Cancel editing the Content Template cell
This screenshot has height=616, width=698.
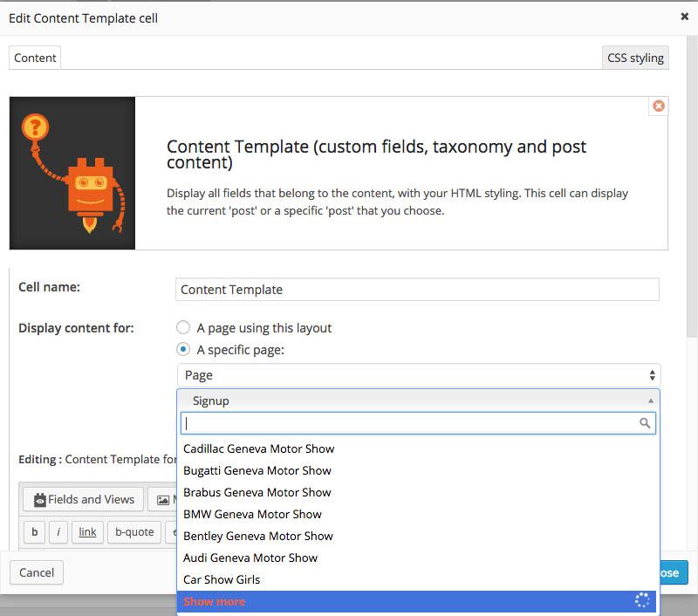36,572
